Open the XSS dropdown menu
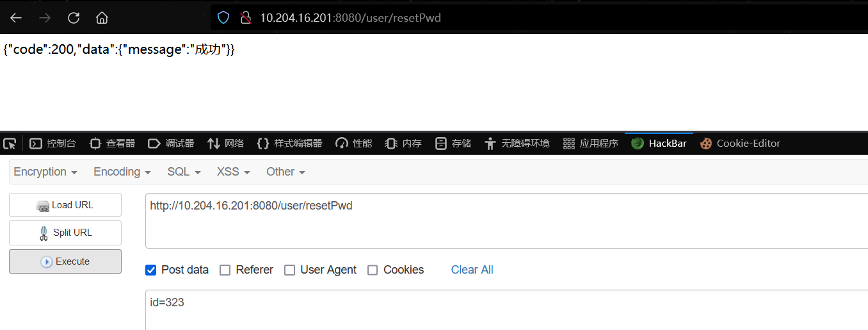Image resolution: width=868 pixels, height=330 pixels. point(234,172)
